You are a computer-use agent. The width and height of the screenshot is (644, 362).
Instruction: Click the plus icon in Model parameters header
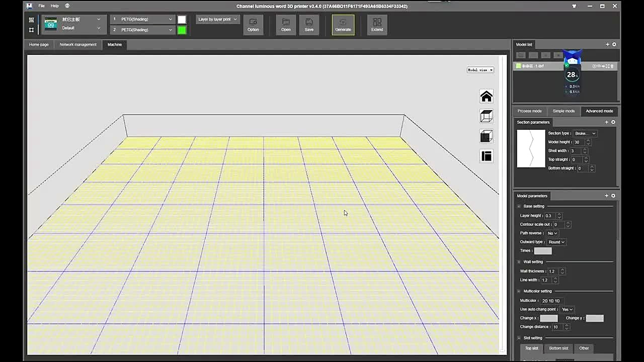[x=606, y=196]
